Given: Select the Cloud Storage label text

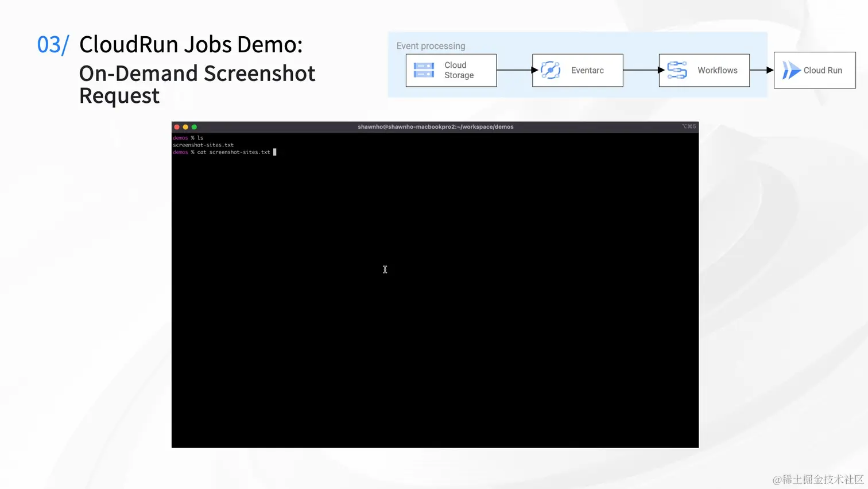Looking at the screenshot, I should tap(459, 70).
